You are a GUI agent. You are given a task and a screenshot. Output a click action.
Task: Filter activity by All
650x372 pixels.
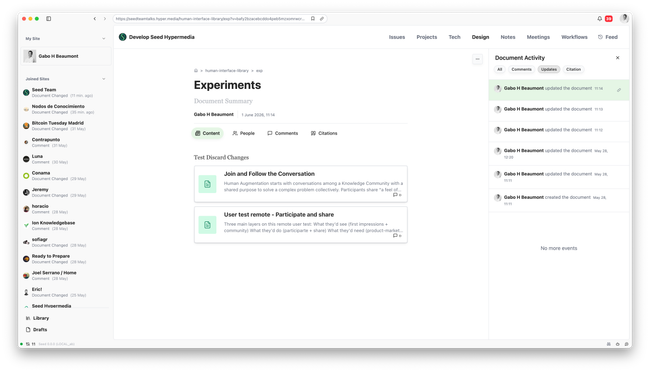[500, 69]
